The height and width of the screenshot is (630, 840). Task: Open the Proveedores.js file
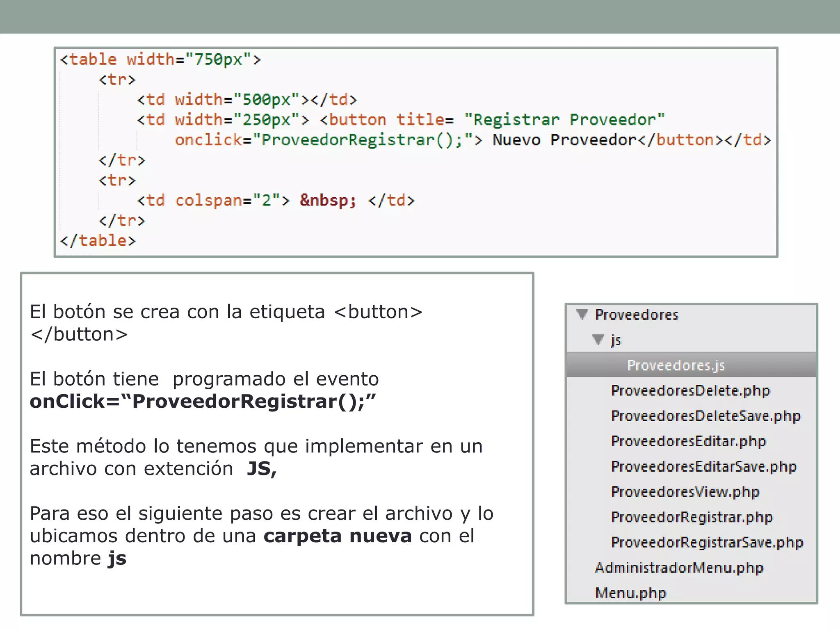676,365
